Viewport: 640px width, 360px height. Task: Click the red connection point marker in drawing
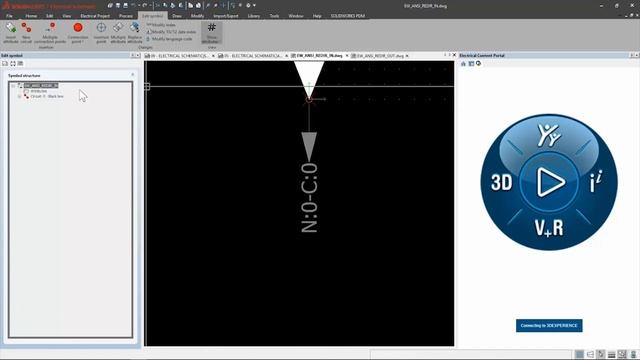[309, 99]
